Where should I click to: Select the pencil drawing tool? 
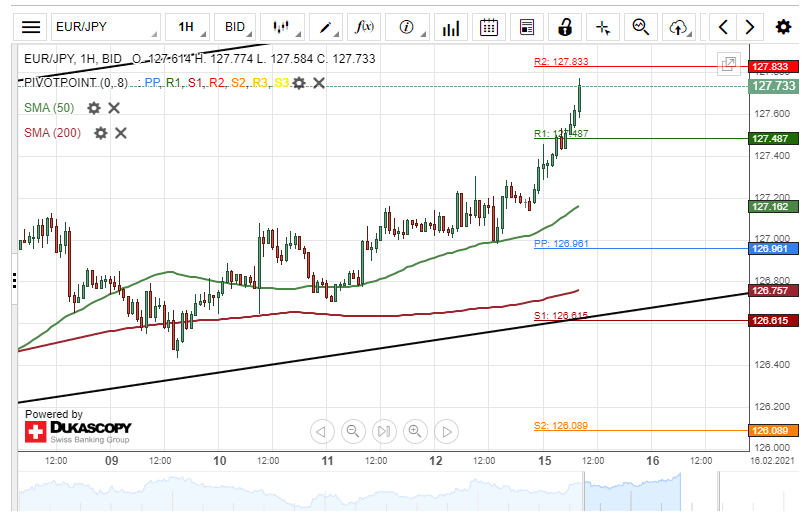(x=326, y=27)
